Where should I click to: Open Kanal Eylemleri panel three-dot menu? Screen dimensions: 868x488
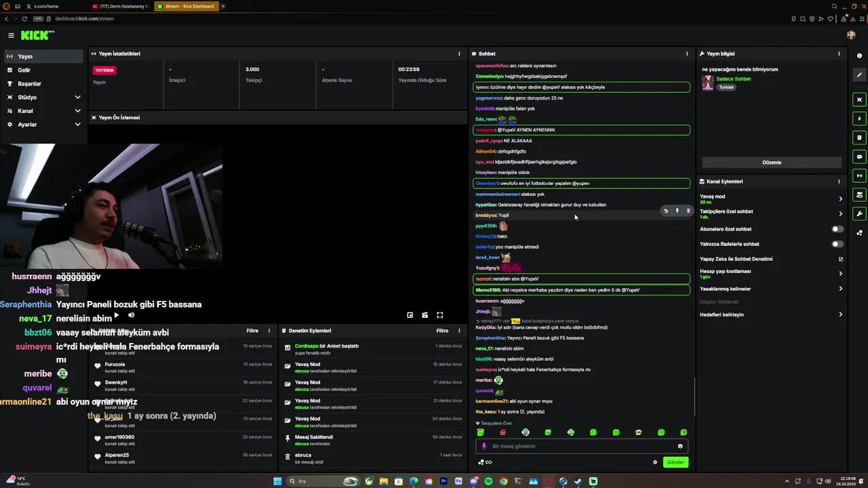pyautogui.click(x=839, y=182)
